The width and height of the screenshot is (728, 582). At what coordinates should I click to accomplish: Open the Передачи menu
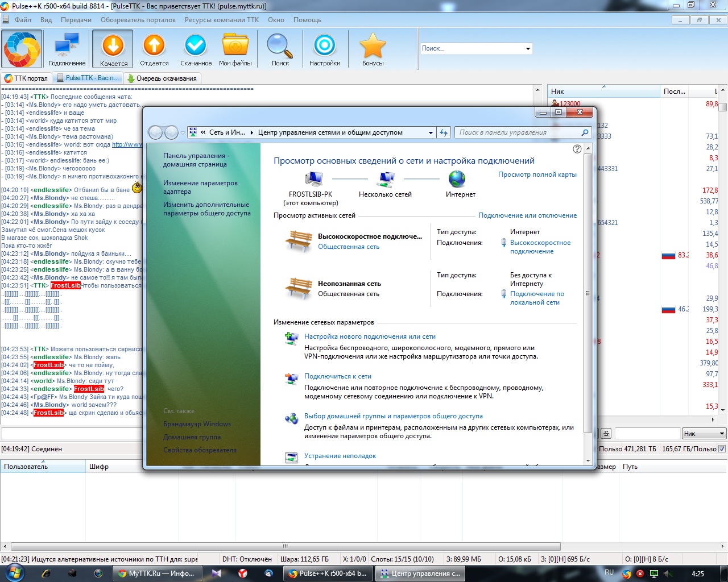pos(76,20)
